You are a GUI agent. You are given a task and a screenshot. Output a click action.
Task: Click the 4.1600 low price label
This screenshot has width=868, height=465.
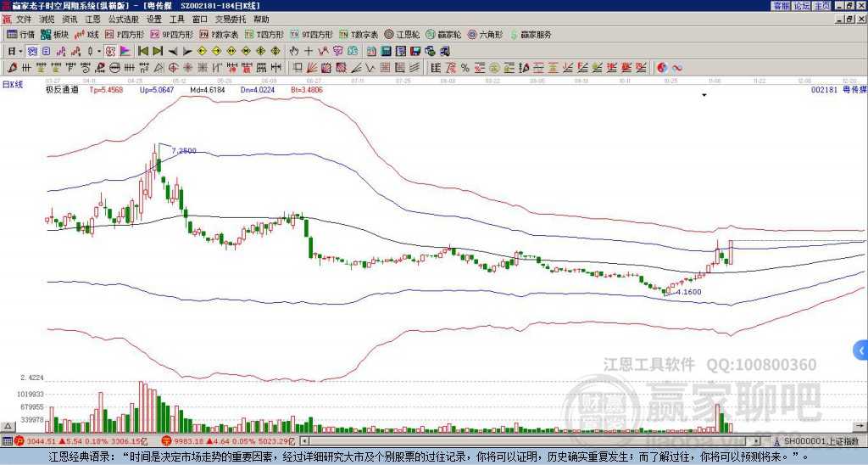tap(688, 292)
